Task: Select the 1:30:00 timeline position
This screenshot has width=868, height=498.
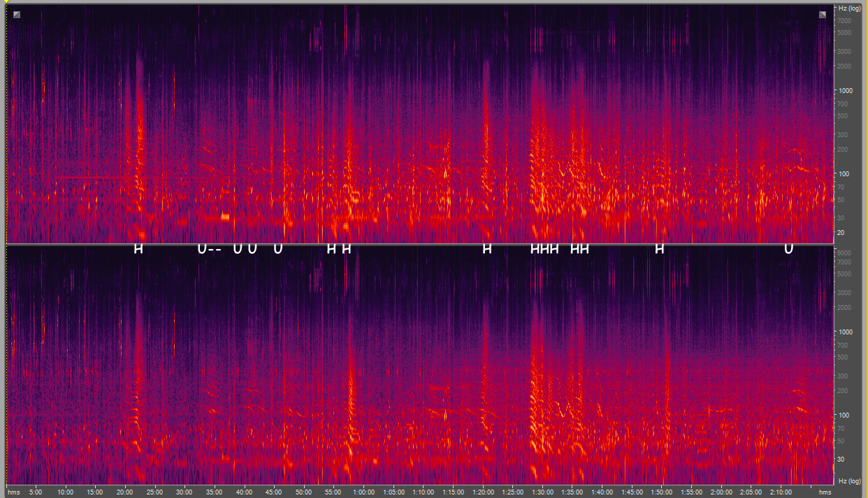Action: coord(542,492)
